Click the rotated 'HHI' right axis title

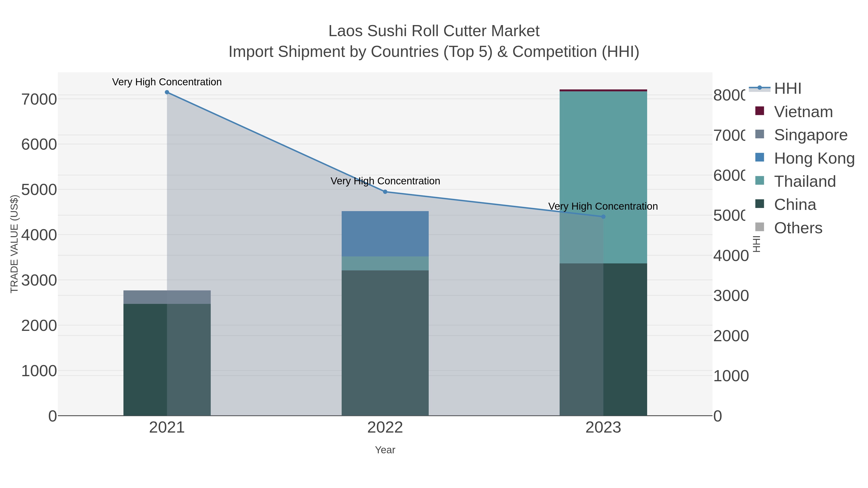pos(757,244)
